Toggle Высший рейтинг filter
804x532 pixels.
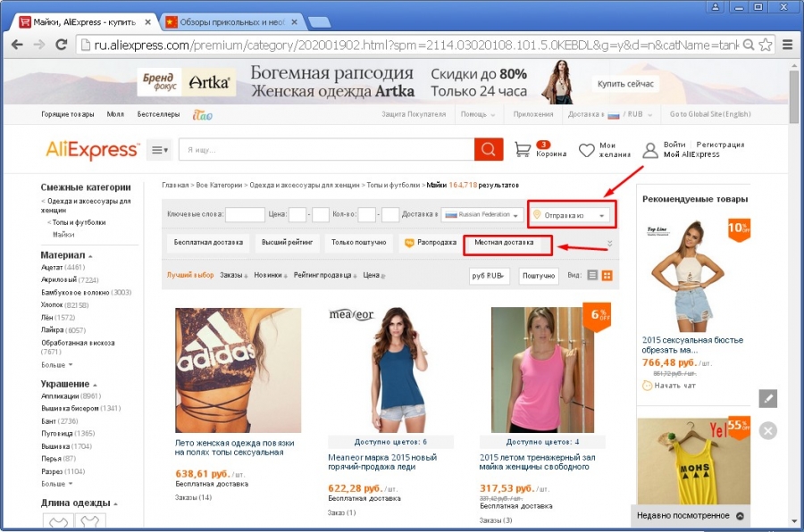pyautogui.click(x=287, y=243)
